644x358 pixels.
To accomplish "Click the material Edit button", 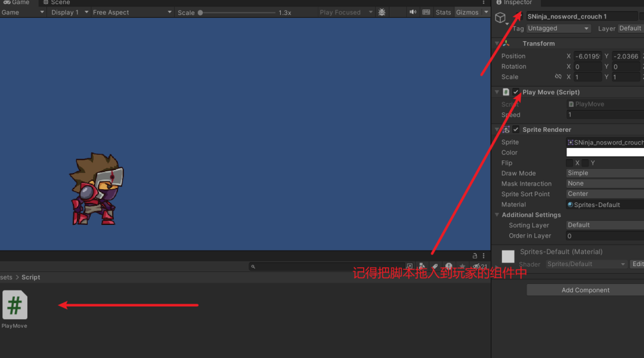I will (637, 264).
